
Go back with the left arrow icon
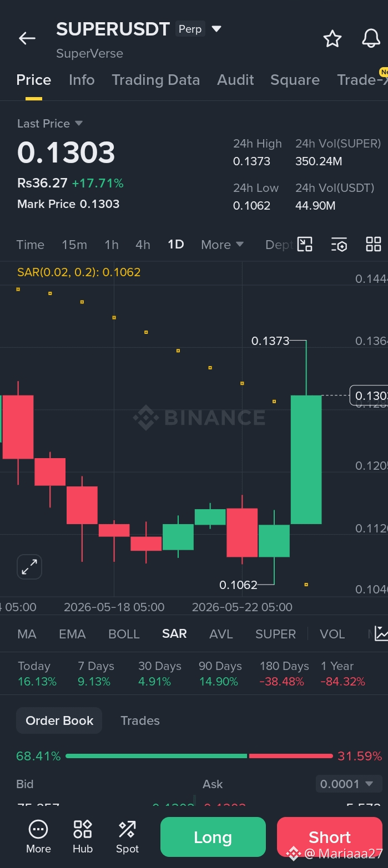[27, 38]
